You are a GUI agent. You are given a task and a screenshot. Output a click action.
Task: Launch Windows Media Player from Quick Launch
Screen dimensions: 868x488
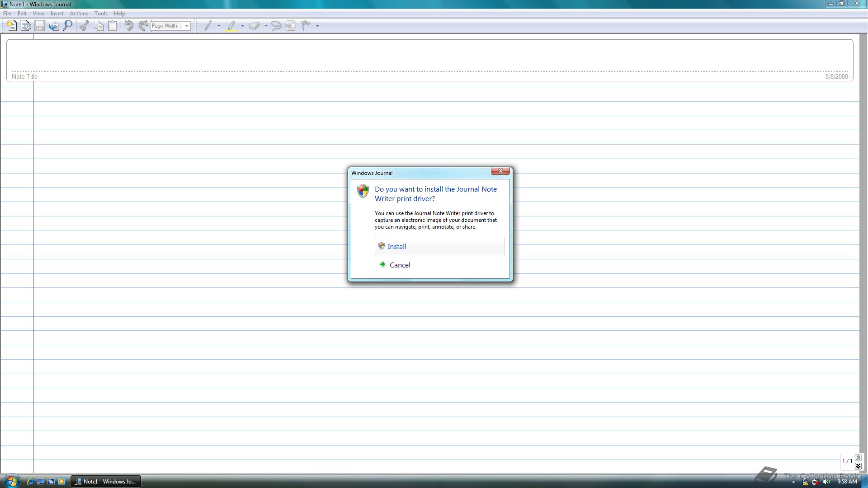click(61, 481)
